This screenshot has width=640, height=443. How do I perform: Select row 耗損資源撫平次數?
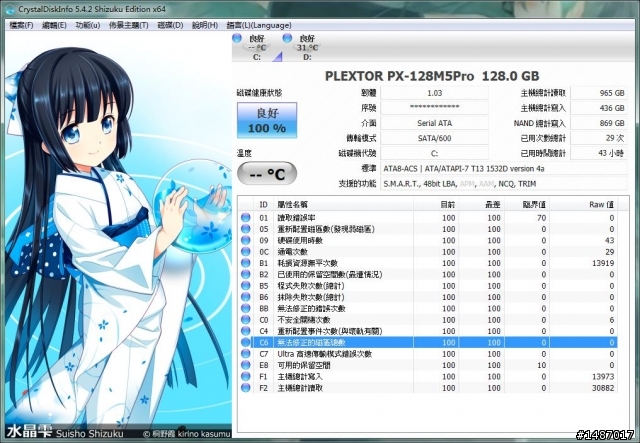427,263
